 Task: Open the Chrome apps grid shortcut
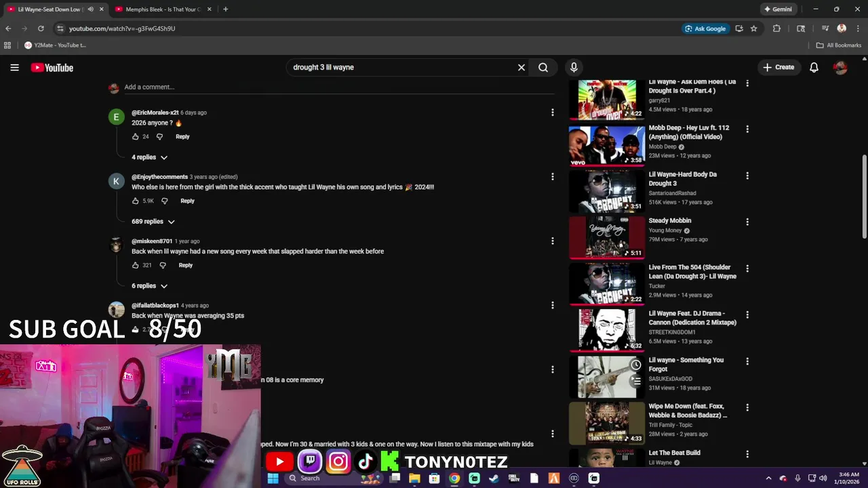click(7, 45)
